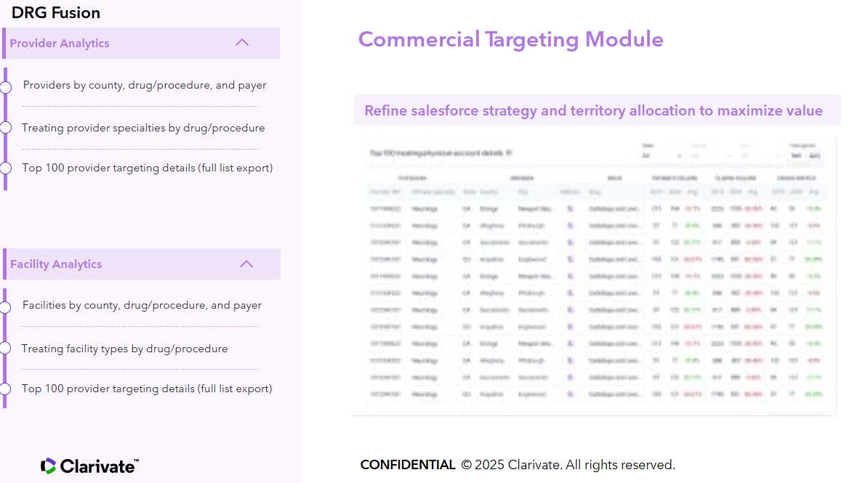Click the Clarivate logo
The width and height of the screenshot is (868, 483).
pyautogui.click(x=89, y=466)
